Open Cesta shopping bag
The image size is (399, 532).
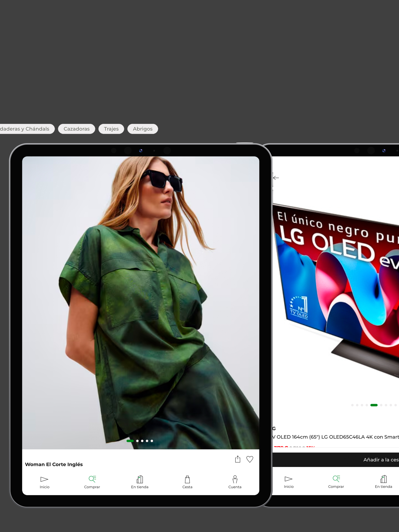pos(187,482)
